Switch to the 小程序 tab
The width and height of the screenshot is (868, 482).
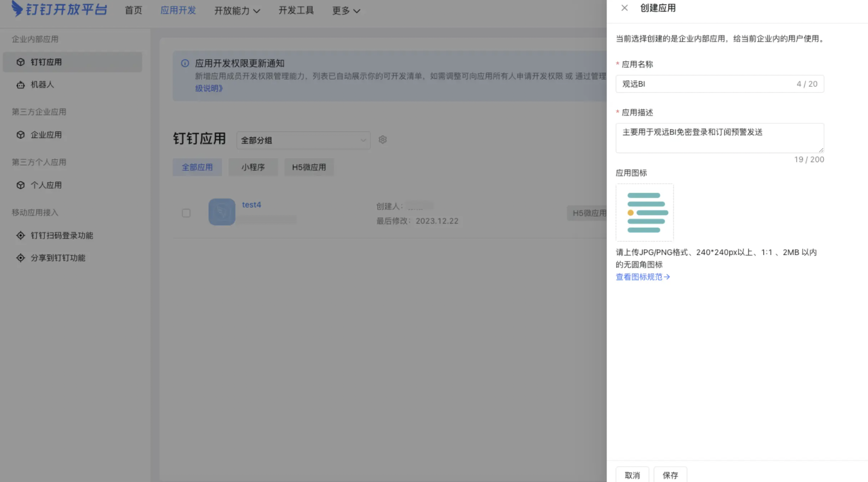pos(253,167)
